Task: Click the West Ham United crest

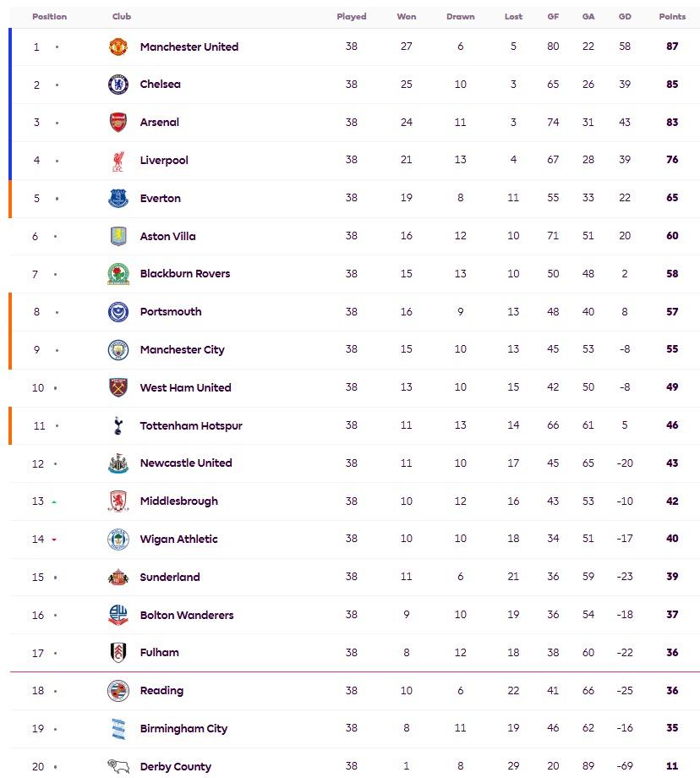Action: coord(118,387)
